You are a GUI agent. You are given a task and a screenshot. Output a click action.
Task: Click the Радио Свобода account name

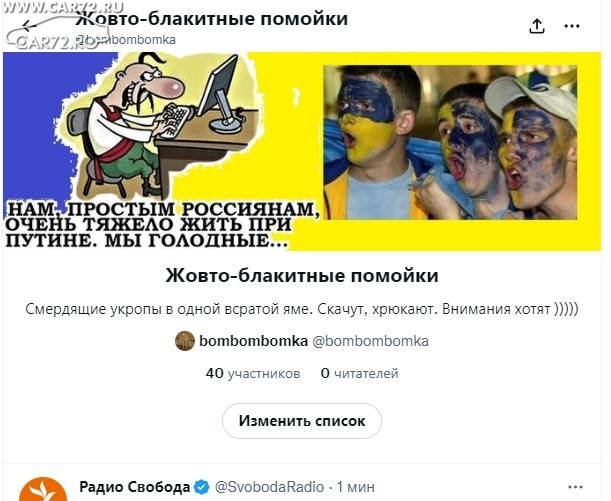[135, 487]
